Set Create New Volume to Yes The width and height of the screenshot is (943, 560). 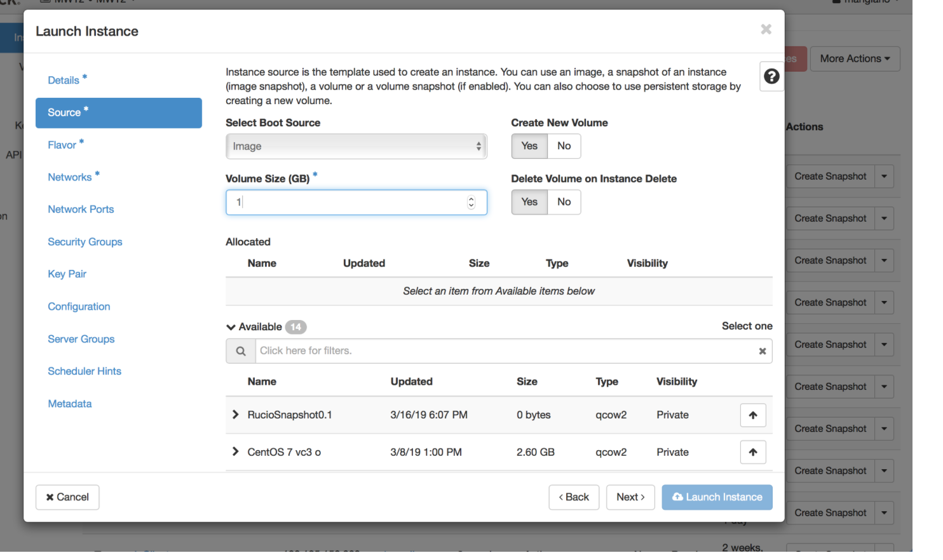coord(529,146)
